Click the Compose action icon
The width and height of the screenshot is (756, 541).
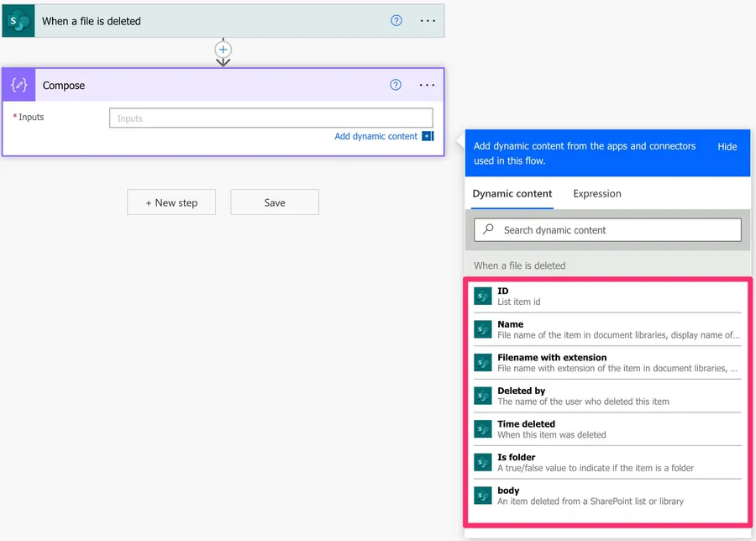[x=18, y=86]
